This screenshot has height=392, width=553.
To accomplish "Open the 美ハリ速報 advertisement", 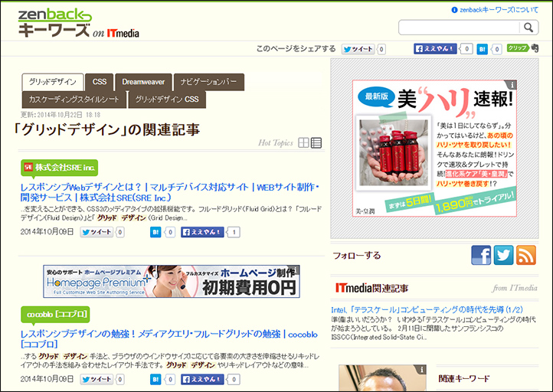I will coord(434,148).
